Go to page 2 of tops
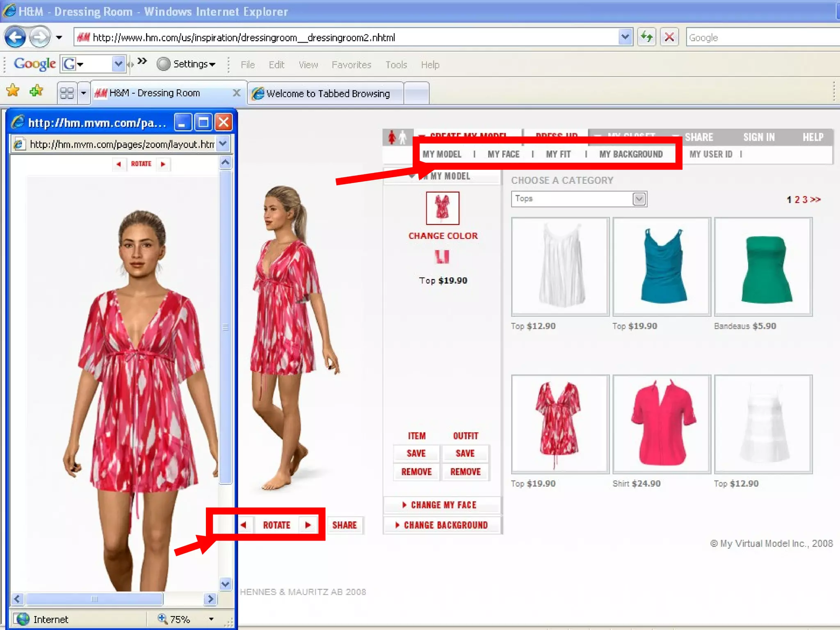The width and height of the screenshot is (840, 630). [797, 200]
